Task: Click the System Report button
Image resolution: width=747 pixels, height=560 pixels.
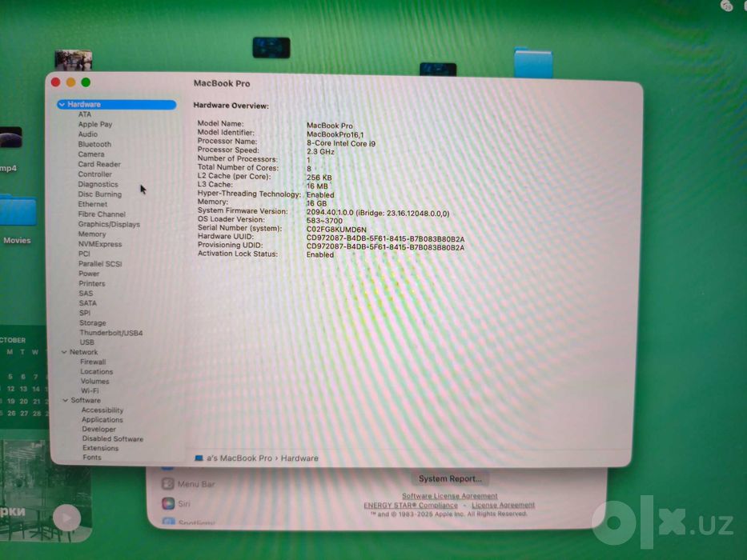Action: (x=450, y=478)
